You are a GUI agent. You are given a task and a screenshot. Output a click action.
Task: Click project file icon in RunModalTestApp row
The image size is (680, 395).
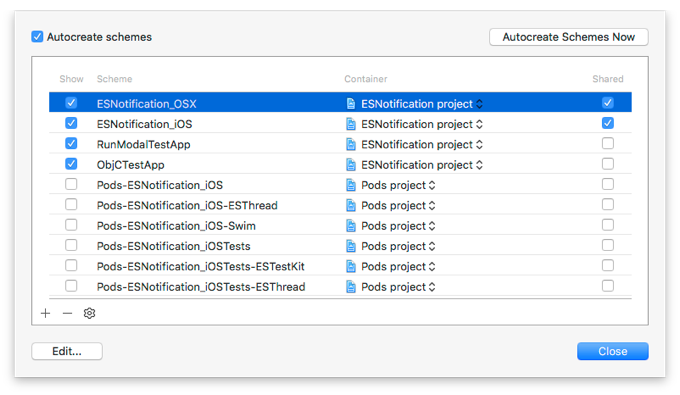pos(351,144)
